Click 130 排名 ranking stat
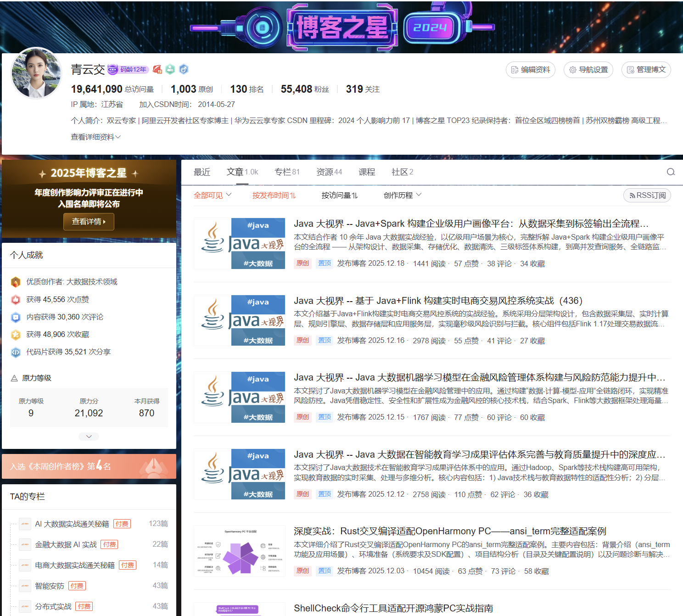The image size is (683, 616). point(247,89)
